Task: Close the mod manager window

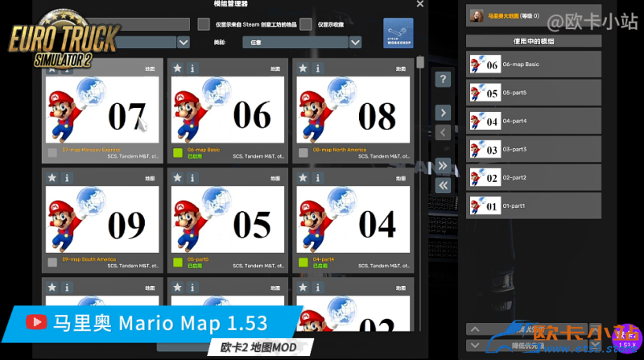Action: click(419, 4)
